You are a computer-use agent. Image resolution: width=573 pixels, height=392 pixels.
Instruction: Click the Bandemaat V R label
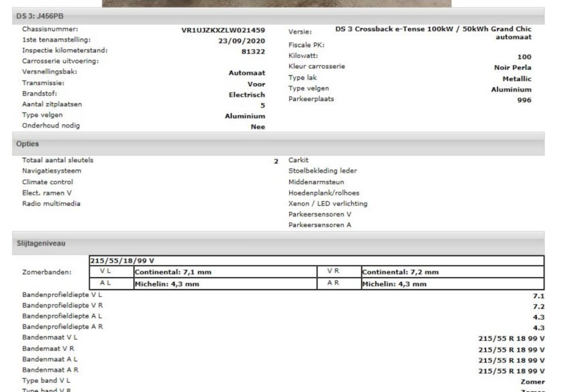pos(48,349)
